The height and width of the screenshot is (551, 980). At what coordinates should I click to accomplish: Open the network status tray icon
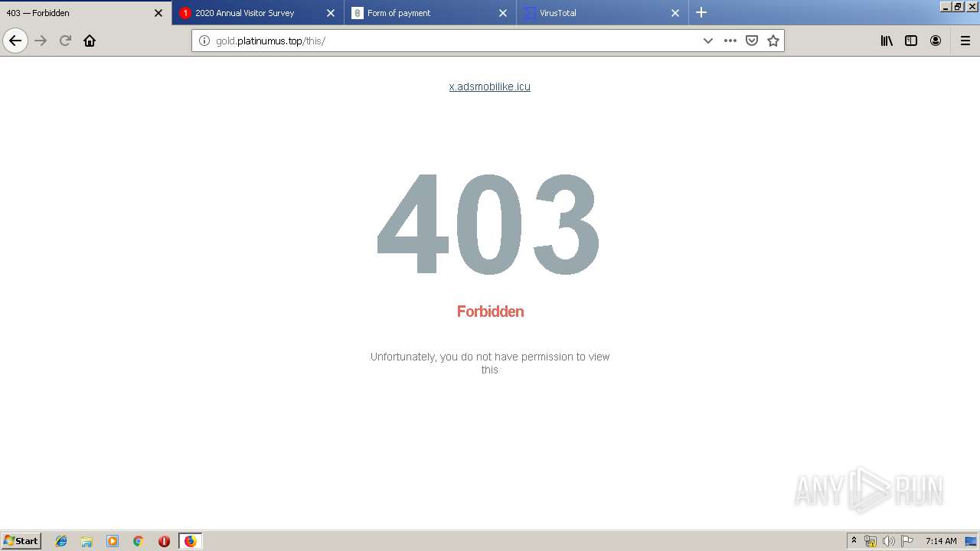(871, 541)
